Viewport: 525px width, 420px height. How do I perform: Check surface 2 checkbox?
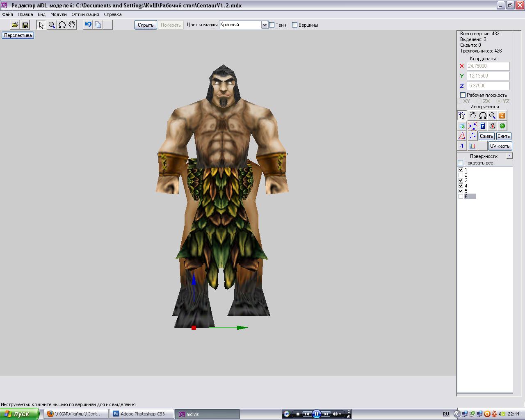click(x=461, y=175)
